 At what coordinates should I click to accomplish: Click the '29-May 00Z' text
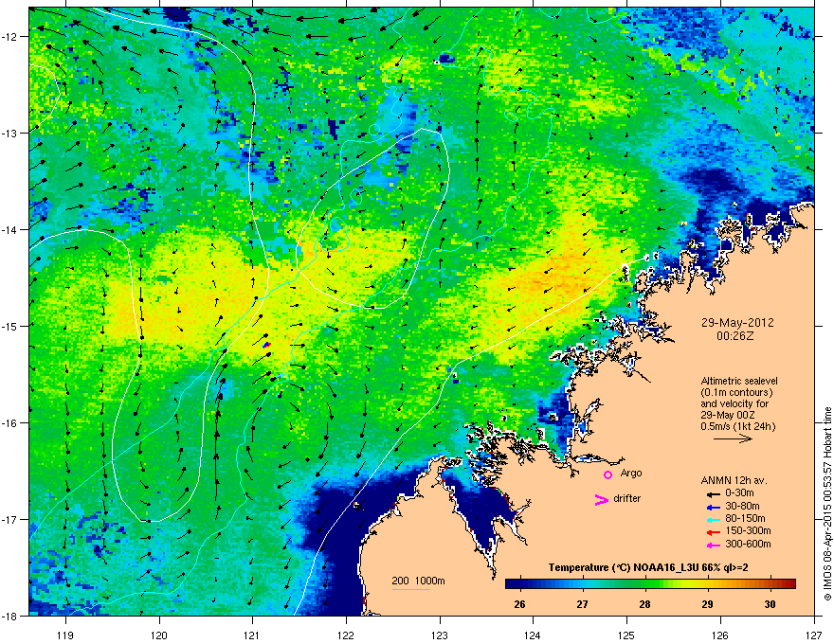click(728, 415)
